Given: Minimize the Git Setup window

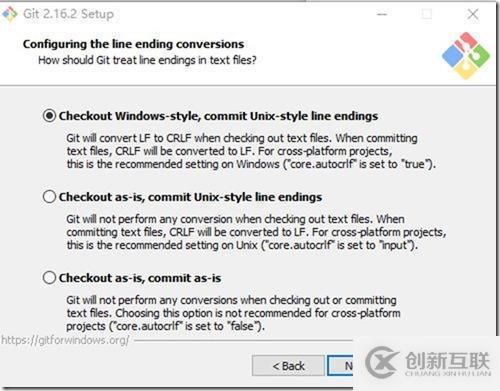Looking at the screenshot, I should 382,14.
